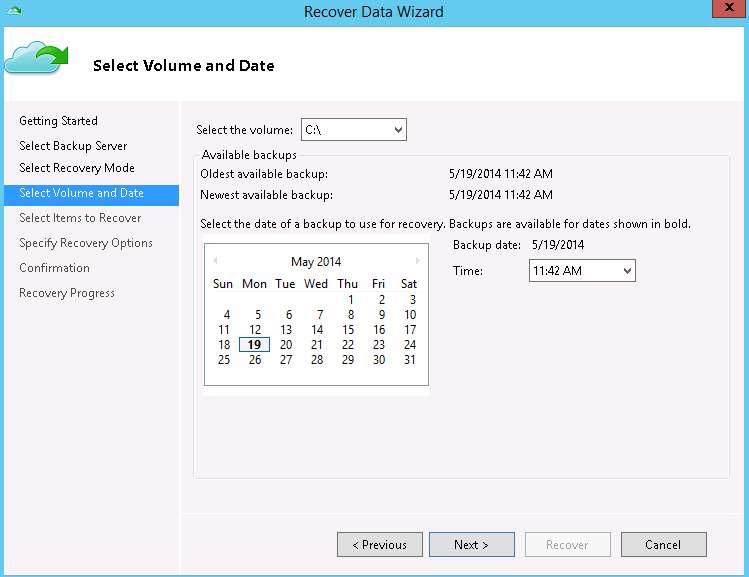Go to Select Recovery Mode step
The image size is (749, 577).
tap(77, 168)
